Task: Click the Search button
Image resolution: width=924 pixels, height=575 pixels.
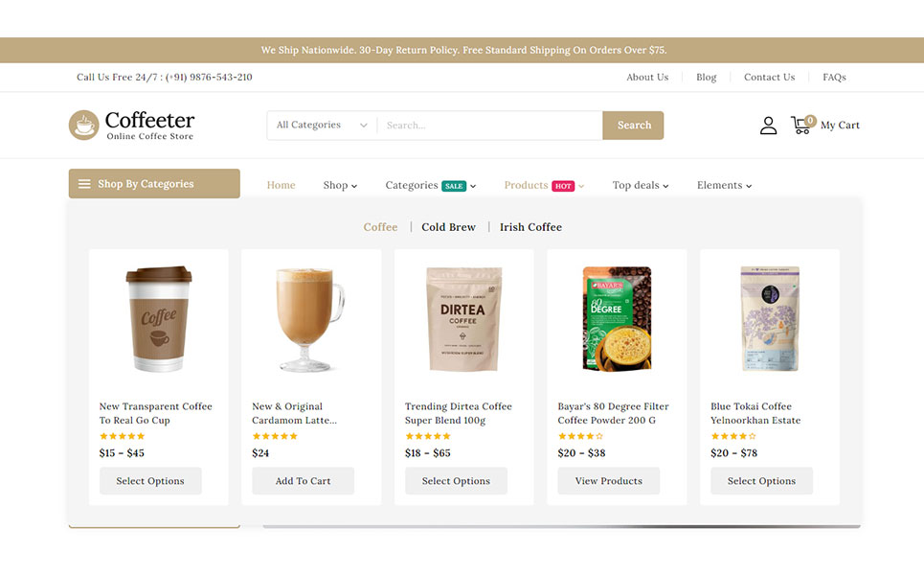Action: [x=634, y=125]
